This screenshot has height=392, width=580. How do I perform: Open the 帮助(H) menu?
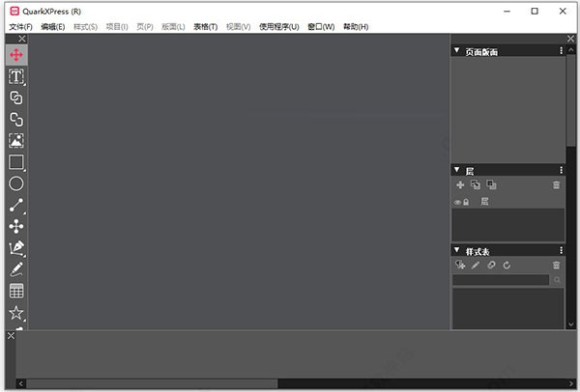(x=356, y=27)
